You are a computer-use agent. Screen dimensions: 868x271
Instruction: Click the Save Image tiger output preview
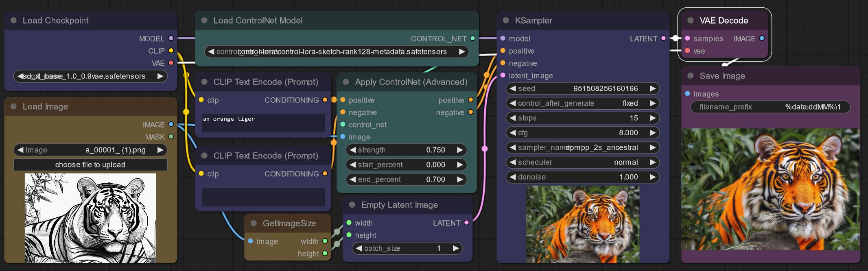770,189
